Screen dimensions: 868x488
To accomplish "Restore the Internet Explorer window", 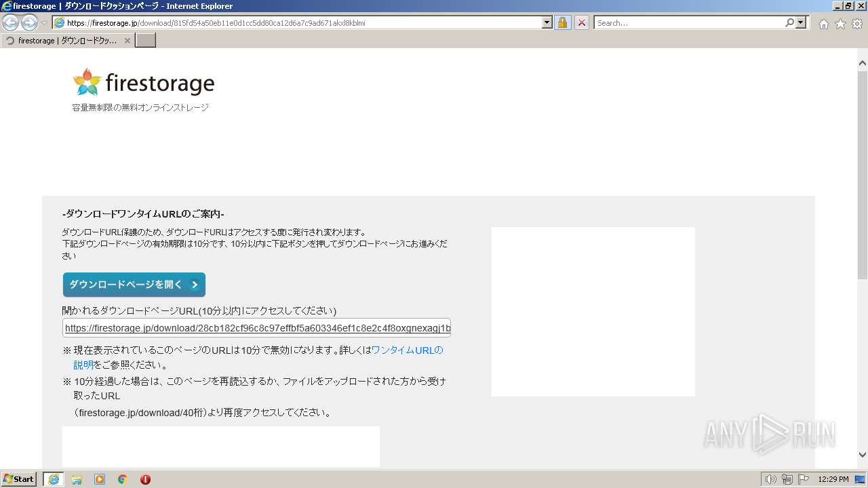I will point(848,6).
